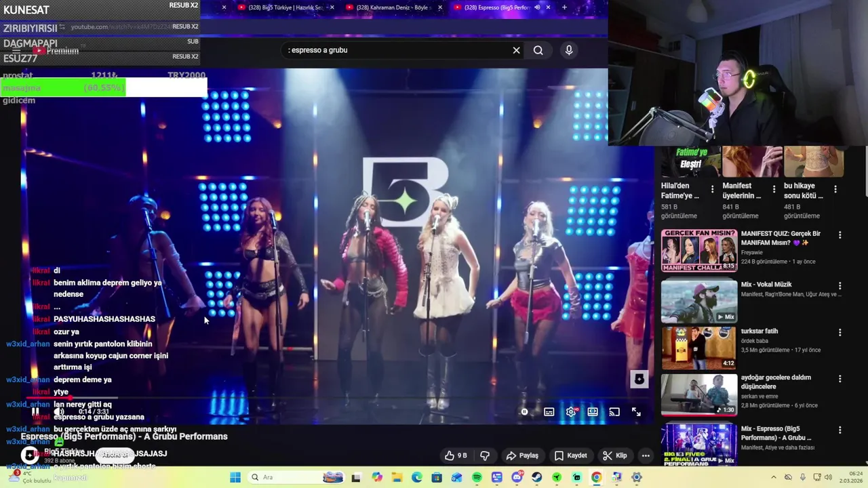Screen dimensions: 868x488
Task: Open options menu for Mix - Vokal Müzik
Action: point(840,286)
